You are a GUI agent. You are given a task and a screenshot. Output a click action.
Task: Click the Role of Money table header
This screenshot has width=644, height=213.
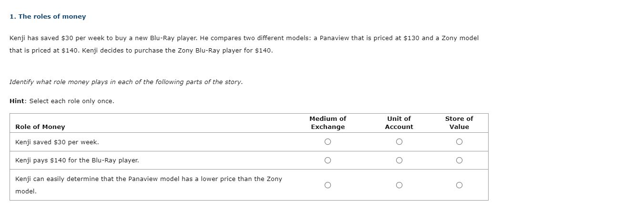coord(40,127)
